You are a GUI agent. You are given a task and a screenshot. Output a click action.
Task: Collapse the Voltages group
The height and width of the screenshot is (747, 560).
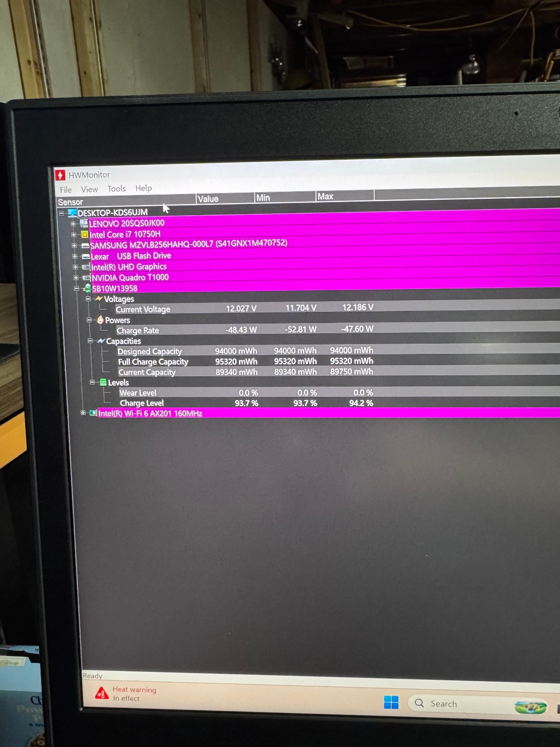[88, 299]
